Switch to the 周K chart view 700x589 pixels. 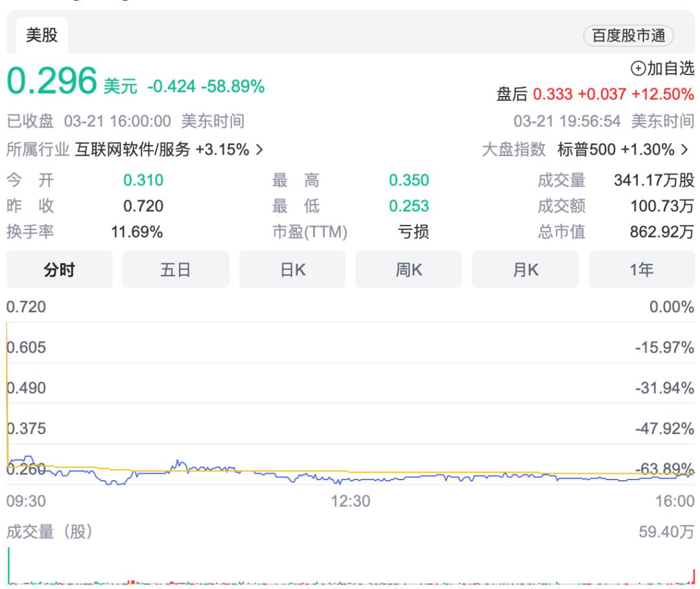tap(409, 270)
